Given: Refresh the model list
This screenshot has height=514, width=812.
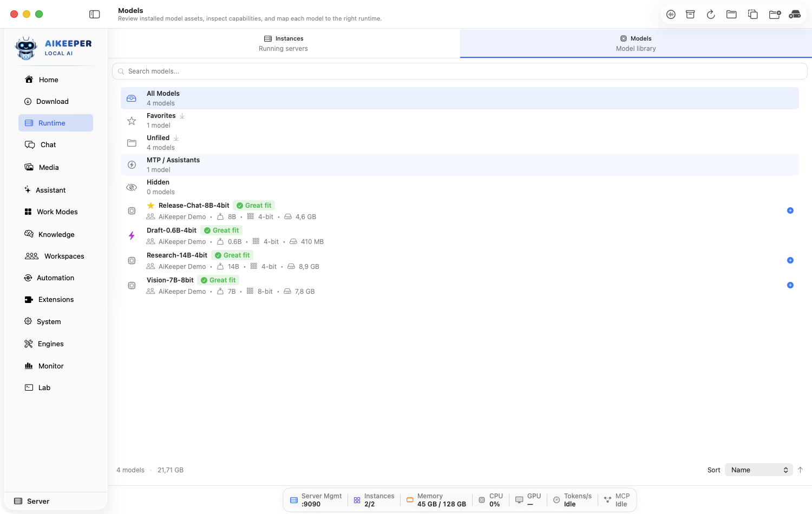Looking at the screenshot, I should coord(711,15).
